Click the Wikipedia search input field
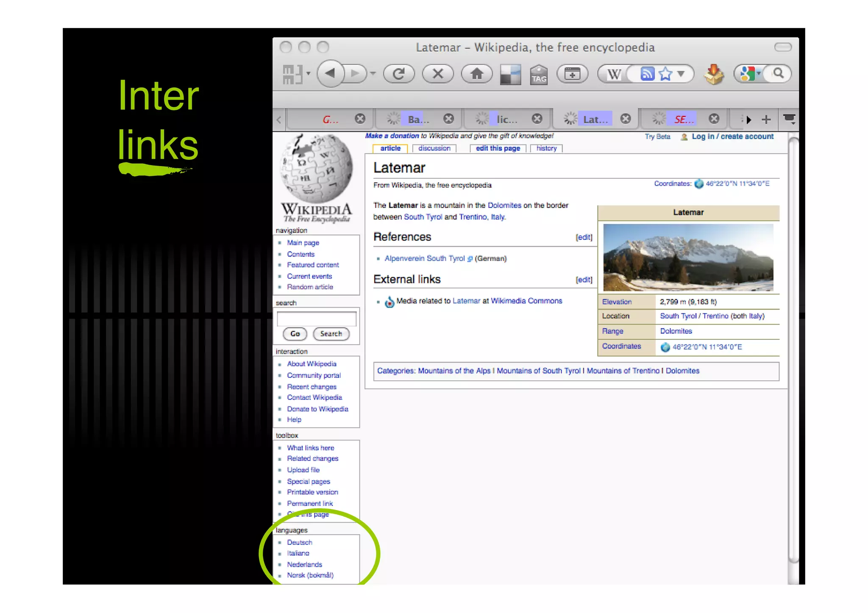Image resolution: width=868 pixels, height=613 pixels. [x=316, y=319]
